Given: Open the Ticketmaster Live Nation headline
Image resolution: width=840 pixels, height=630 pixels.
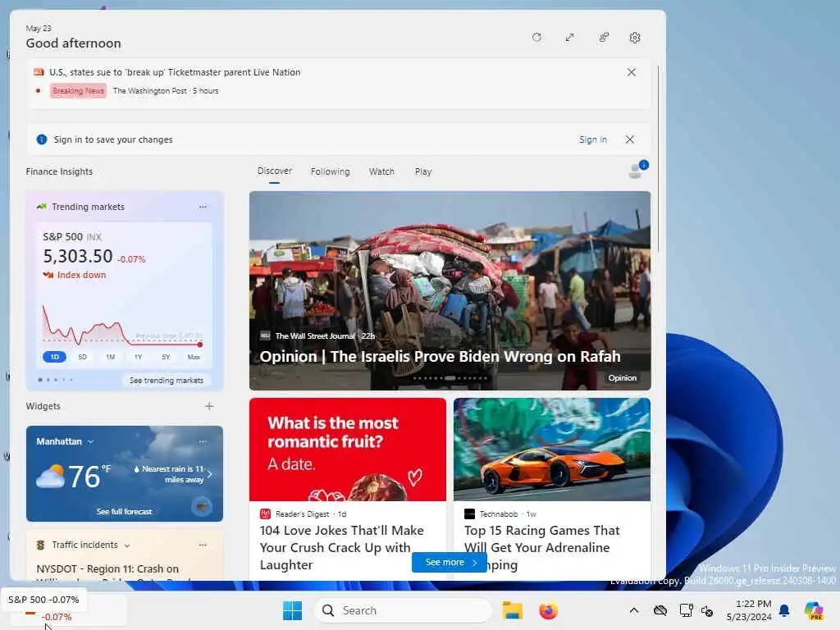Looking at the screenshot, I should (175, 72).
